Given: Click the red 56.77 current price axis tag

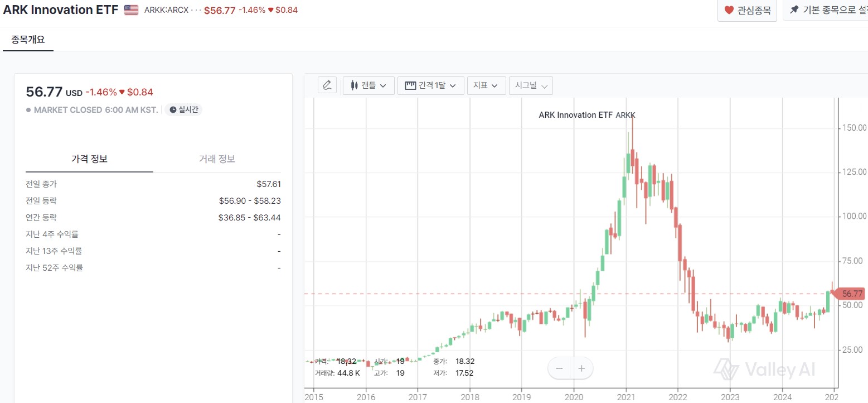Looking at the screenshot, I should 850,294.
